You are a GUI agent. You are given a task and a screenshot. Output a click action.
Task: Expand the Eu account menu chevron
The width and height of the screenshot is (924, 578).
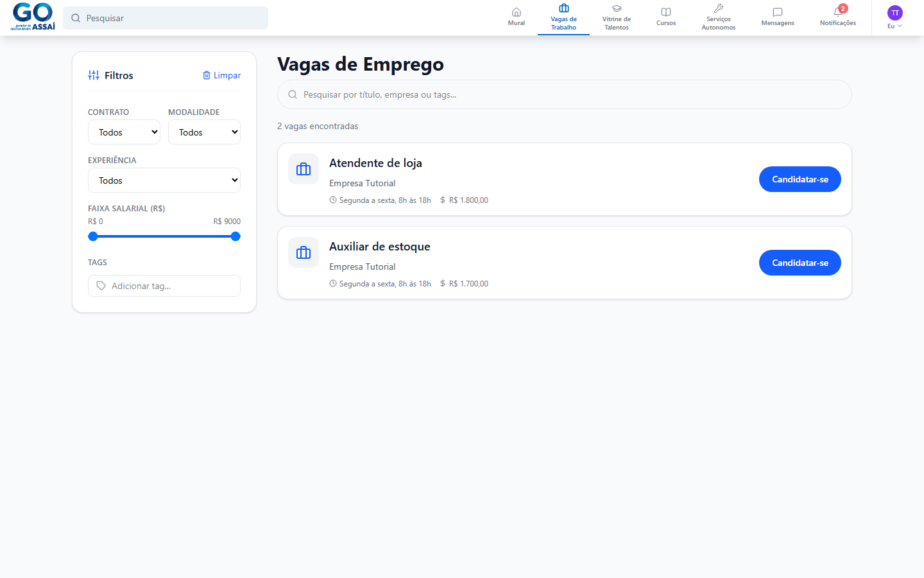tap(900, 26)
